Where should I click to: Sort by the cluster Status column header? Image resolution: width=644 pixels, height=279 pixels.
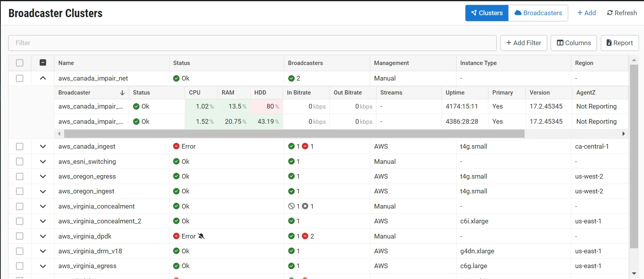coord(227,63)
